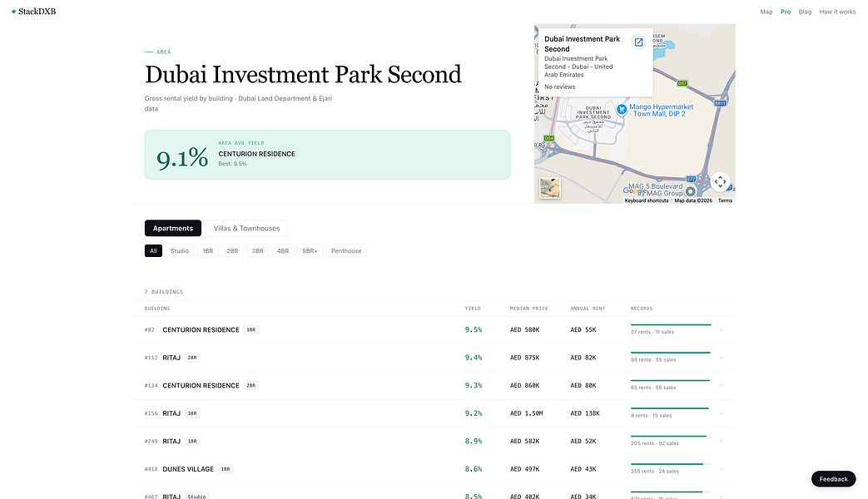Click RITAJ in rank #249 row

tap(171, 441)
